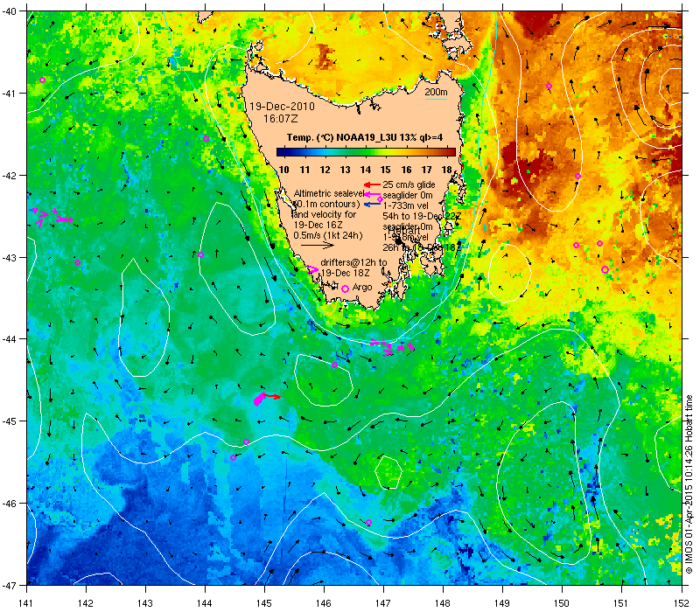Click the black 0.5m/s velocity scale arrow
Image resolution: width=700 pixels, height=612 pixels.
pos(318,245)
